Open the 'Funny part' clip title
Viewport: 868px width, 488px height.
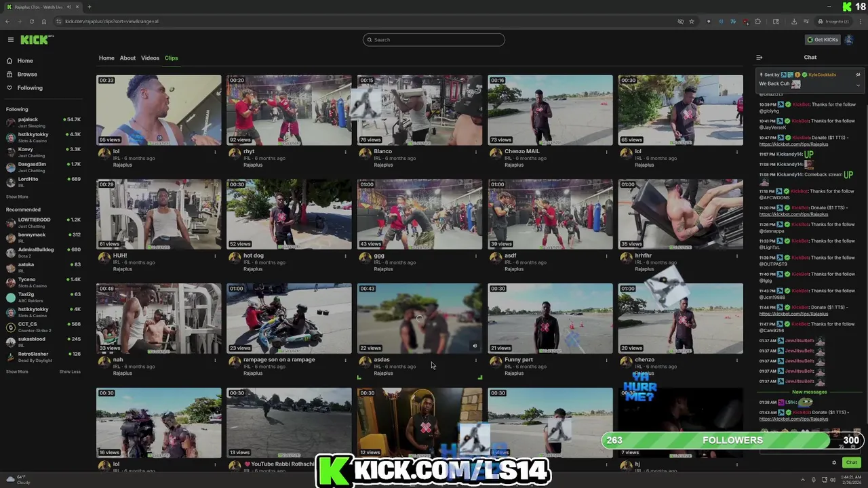click(519, 360)
